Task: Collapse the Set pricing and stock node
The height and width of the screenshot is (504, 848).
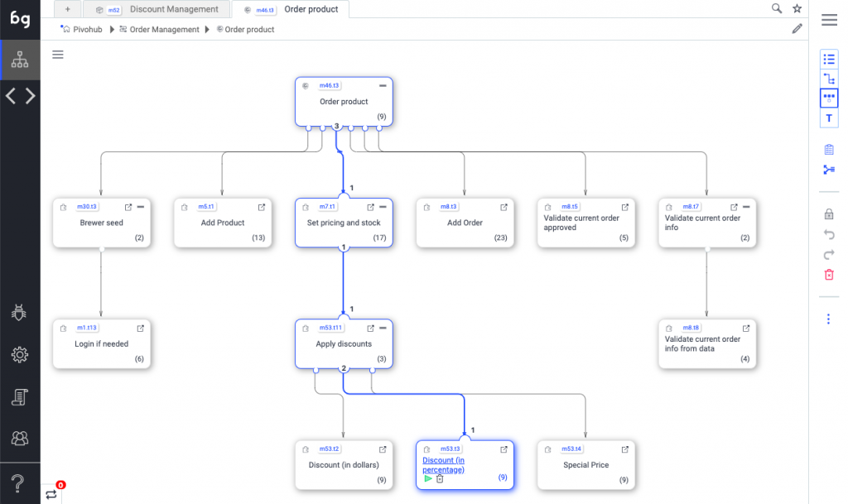Action: tap(383, 207)
